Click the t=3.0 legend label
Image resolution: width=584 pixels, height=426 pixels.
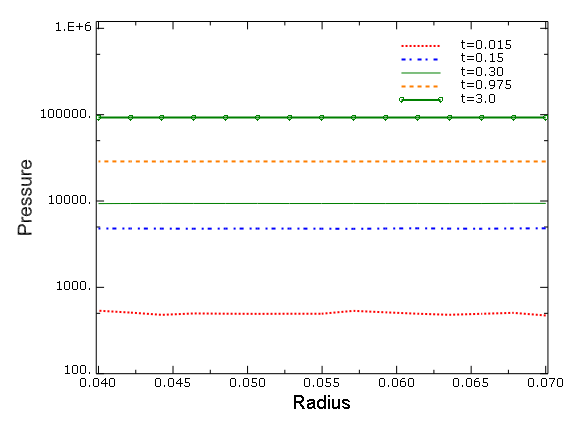coord(478,99)
